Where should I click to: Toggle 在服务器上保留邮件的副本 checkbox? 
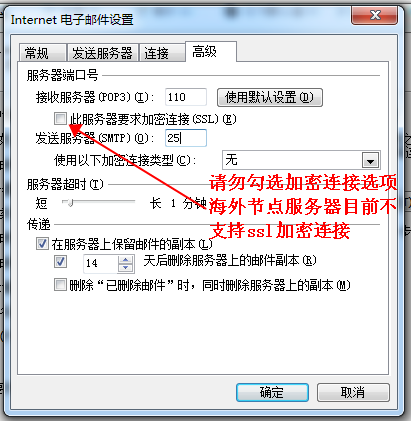42,244
